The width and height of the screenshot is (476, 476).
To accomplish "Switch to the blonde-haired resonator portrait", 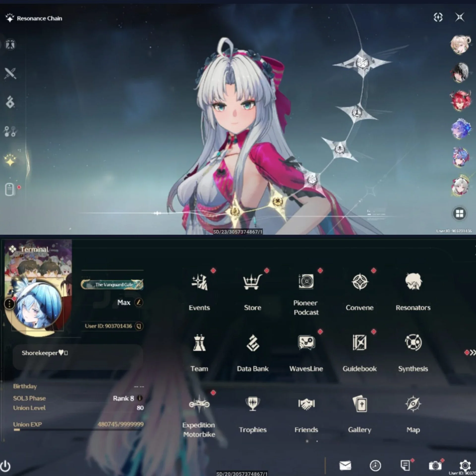I will [460, 45].
